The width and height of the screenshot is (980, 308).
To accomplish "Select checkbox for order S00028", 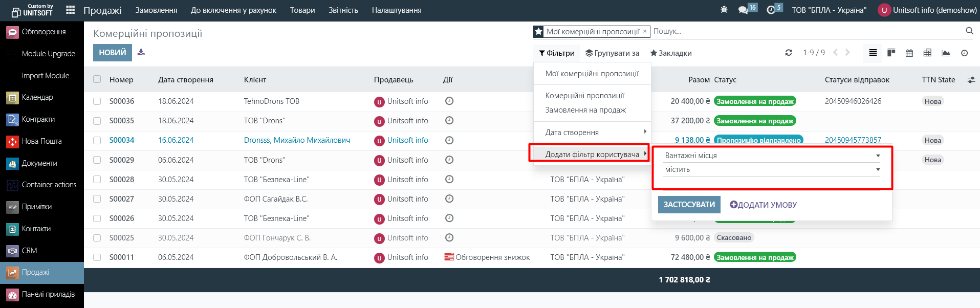I will [x=97, y=180].
